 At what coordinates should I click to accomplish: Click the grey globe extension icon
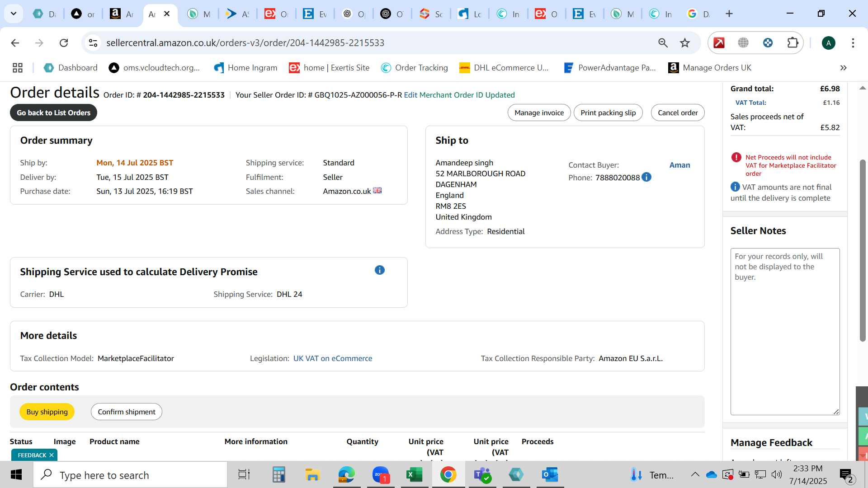743,43
